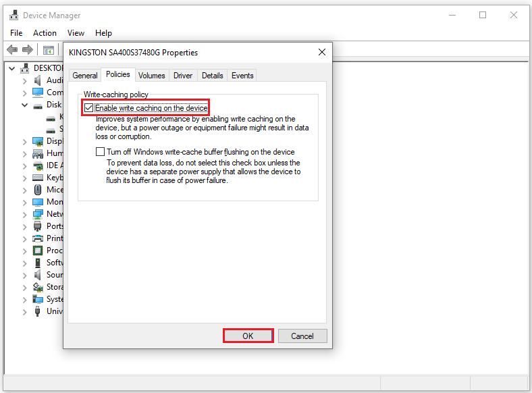This screenshot has width=532, height=393.
Task: Go back with the toolbar left arrow
Action: pyautogui.click(x=12, y=49)
